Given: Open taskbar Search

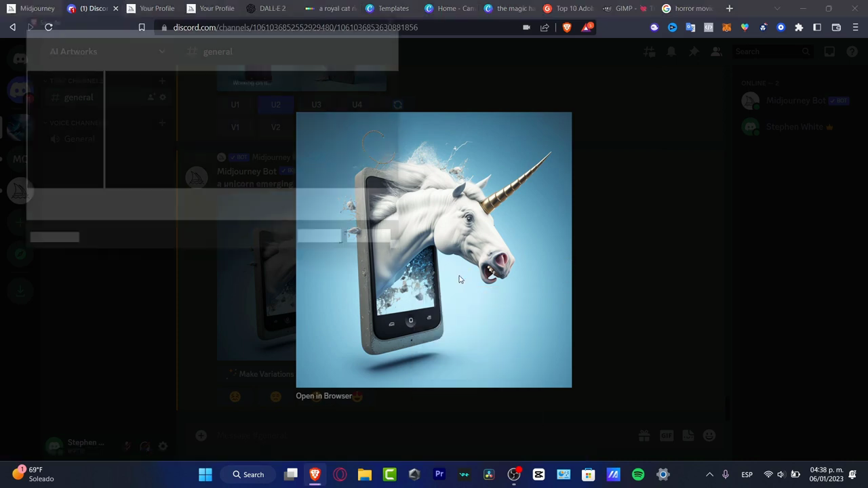Looking at the screenshot, I should click(x=249, y=474).
